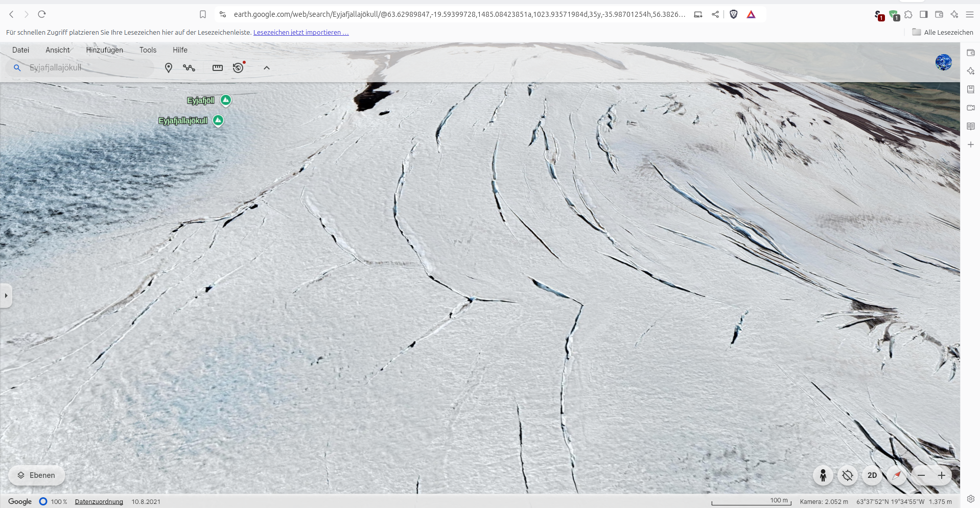Go forward in browser history
This screenshot has height=508, width=980.
pos(27,14)
